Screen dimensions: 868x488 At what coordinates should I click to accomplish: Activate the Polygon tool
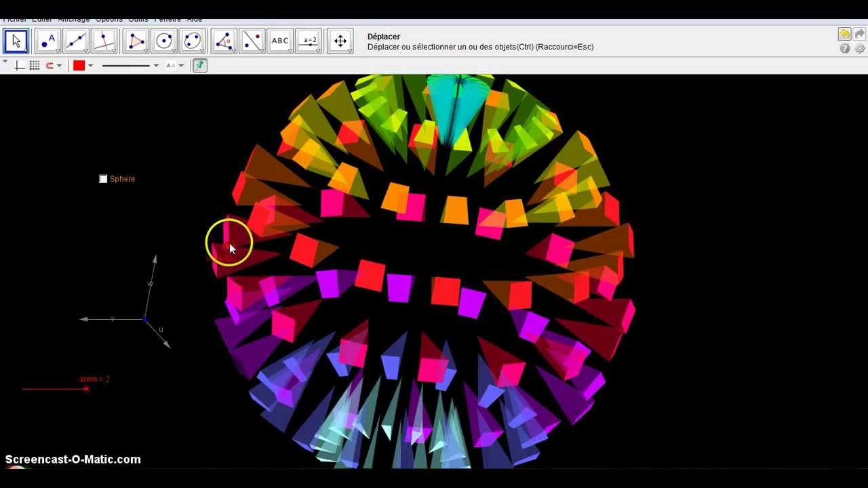136,41
